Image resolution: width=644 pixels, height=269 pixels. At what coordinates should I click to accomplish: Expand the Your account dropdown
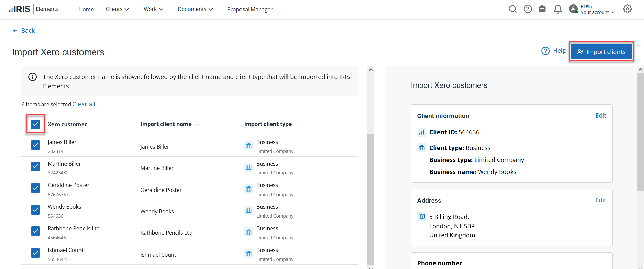click(597, 12)
